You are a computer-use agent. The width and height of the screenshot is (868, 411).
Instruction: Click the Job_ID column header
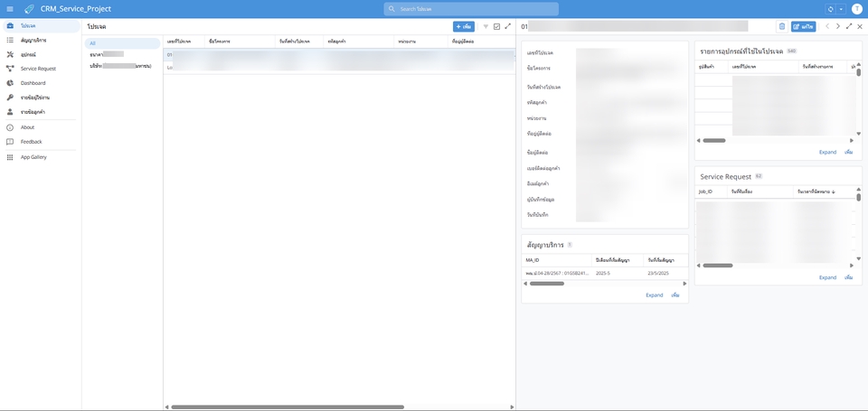(712, 191)
